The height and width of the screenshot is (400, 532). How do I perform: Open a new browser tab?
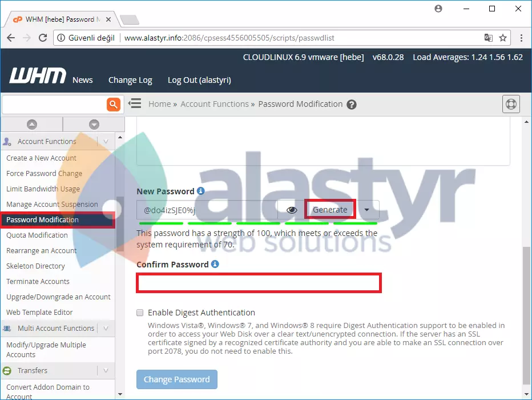coord(130,19)
